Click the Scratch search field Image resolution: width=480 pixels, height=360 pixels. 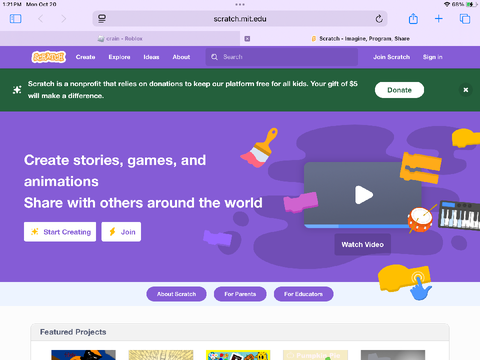click(x=282, y=57)
